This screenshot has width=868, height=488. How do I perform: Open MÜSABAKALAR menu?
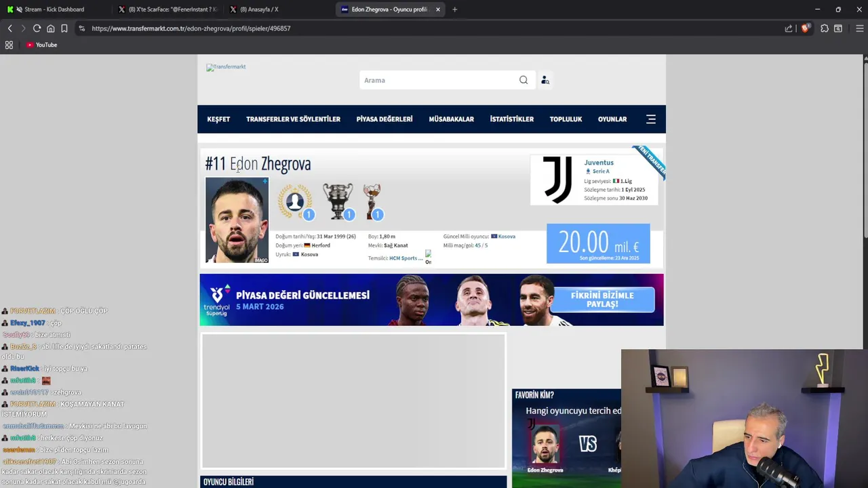pos(451,119)
